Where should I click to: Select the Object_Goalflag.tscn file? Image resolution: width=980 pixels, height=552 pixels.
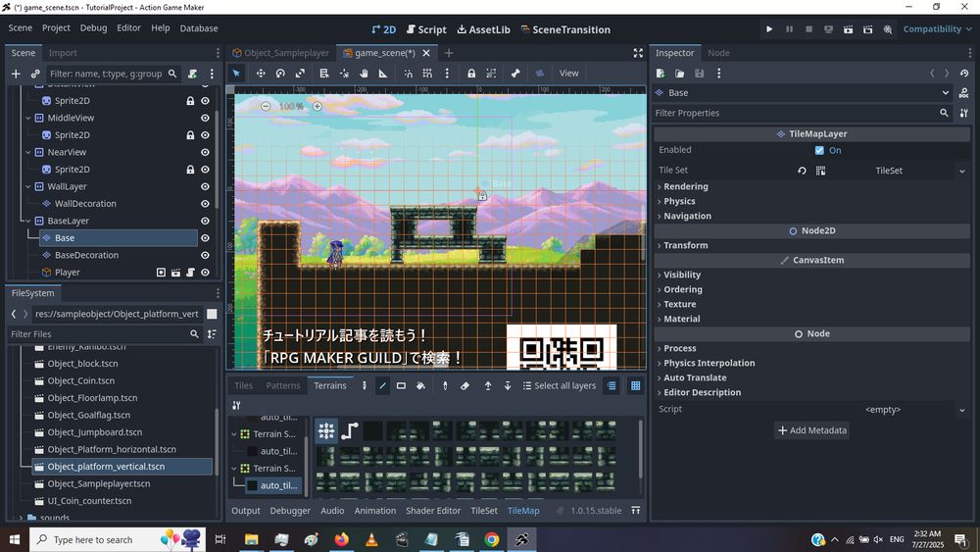pos(89,415)
